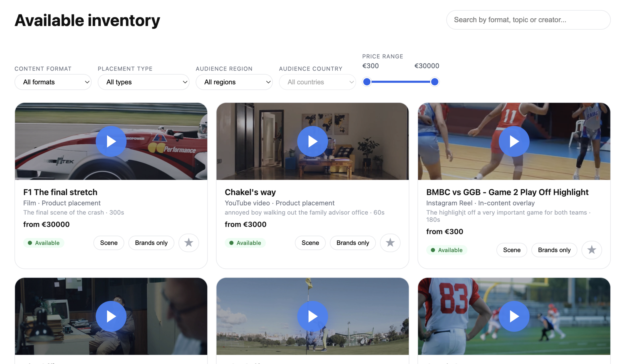Play the F1 The final stretch video
Screen dimensions: 630x364
tap(111, 141)
